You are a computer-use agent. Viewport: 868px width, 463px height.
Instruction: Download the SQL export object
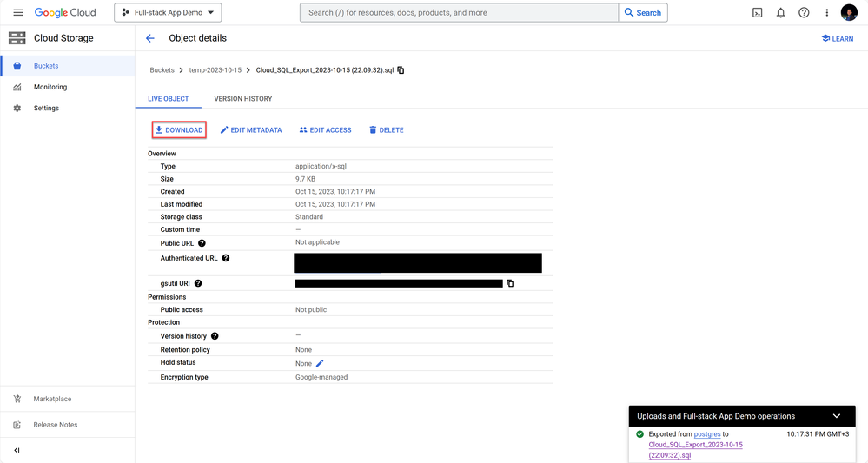(179, 130)
